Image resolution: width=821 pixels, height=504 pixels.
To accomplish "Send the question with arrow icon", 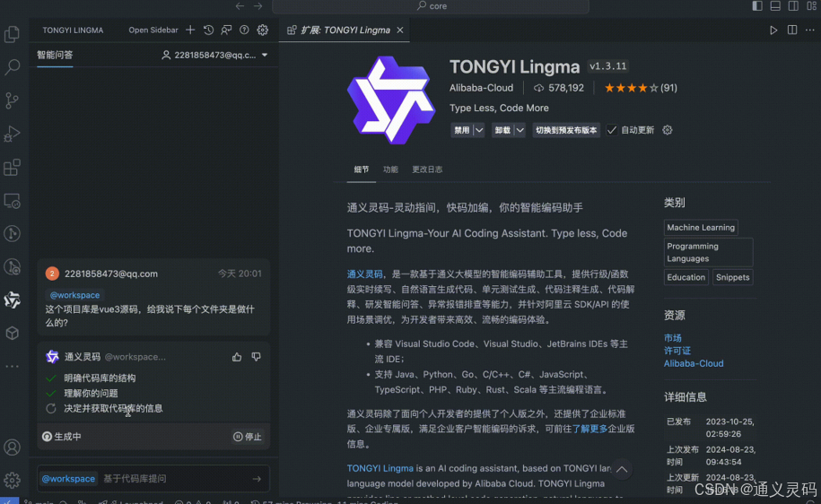I will click(x=257, y=478).
